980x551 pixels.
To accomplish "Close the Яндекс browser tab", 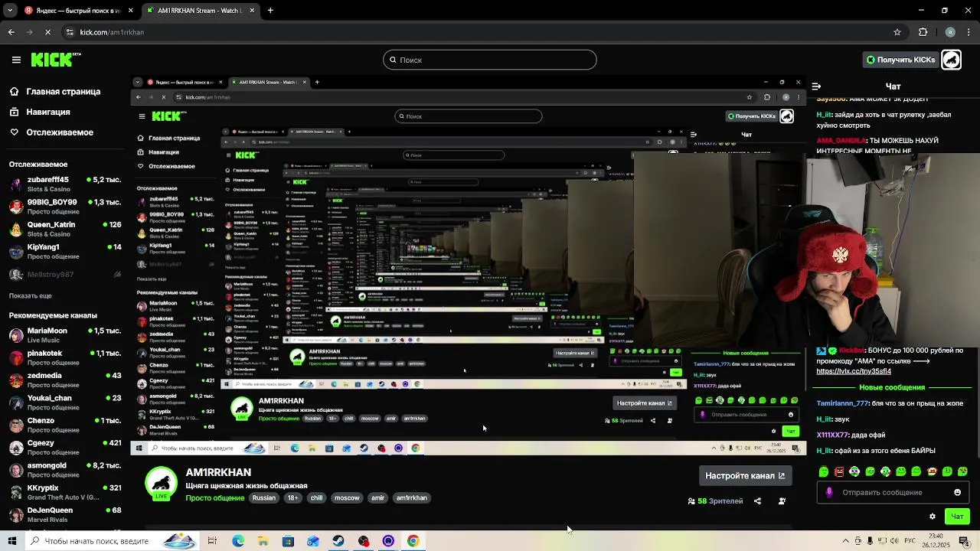I will (x=130, y=11).
